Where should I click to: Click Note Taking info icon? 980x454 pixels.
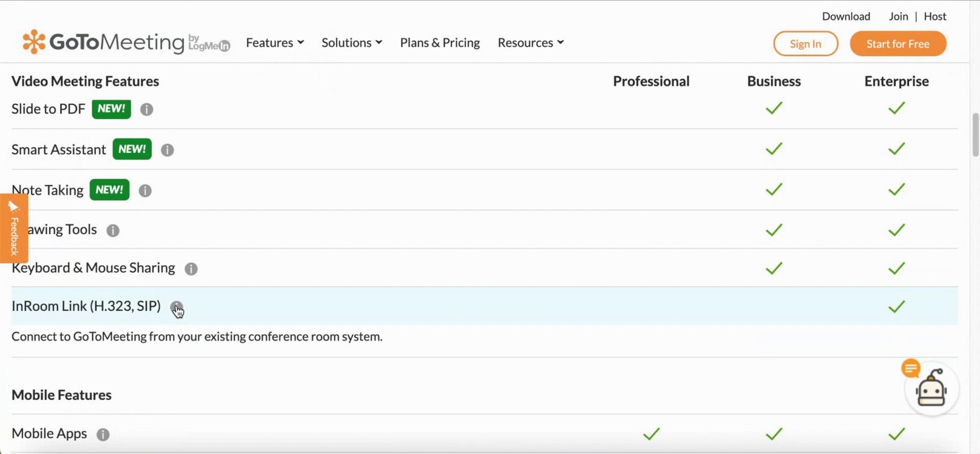click(145, 191)
